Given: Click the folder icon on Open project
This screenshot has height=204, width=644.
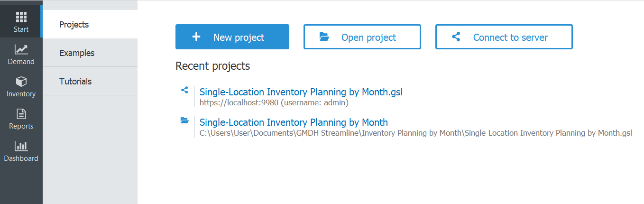Looking at the screenshot, I should 324,37.
